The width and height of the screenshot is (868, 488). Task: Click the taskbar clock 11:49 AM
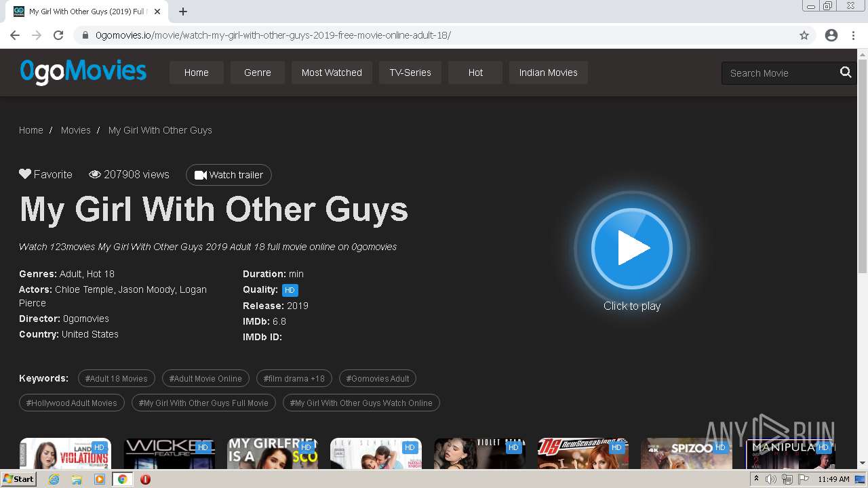833,479
